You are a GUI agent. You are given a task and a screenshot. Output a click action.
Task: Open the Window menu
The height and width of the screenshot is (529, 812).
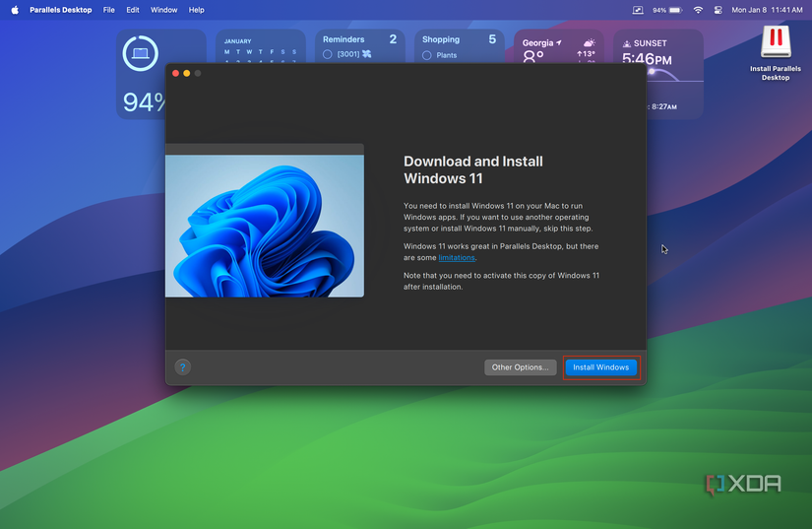coord(163,10)
